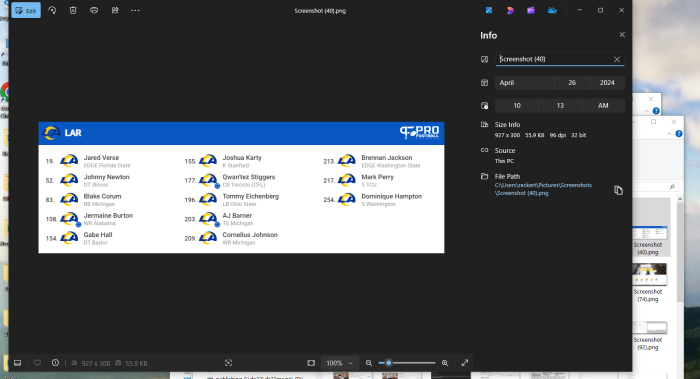Click the File Explorer search magnifier icon
This screenshot has height=379, width=700.
(x=672, y=187)
